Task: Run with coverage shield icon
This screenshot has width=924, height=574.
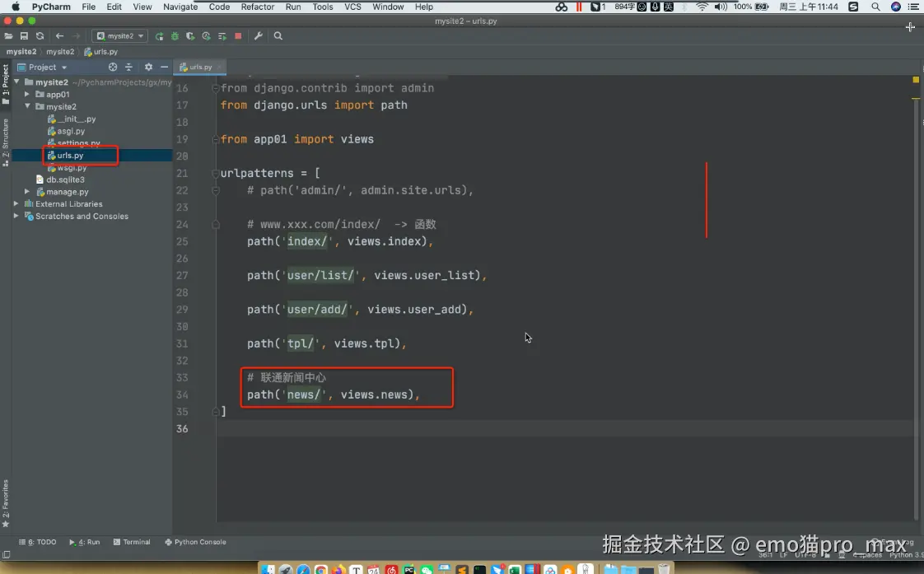Action: pyautogui.click(x=190, y=36)
